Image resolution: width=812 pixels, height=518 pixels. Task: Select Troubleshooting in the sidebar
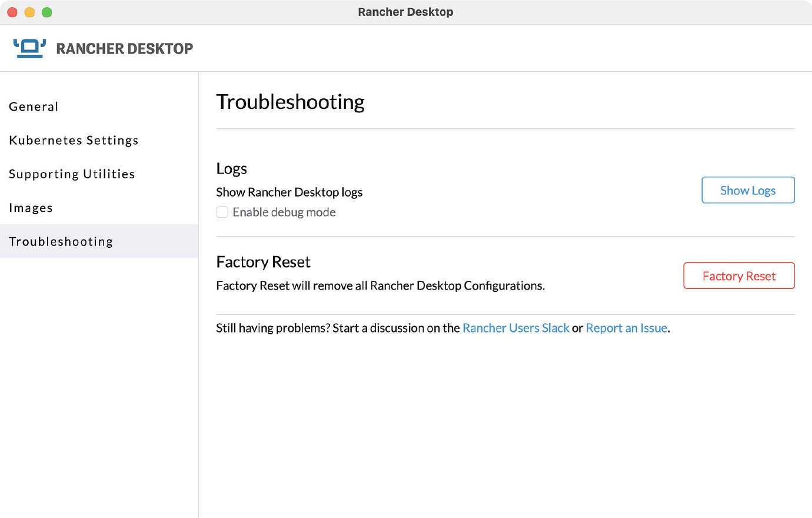(61, 241)
